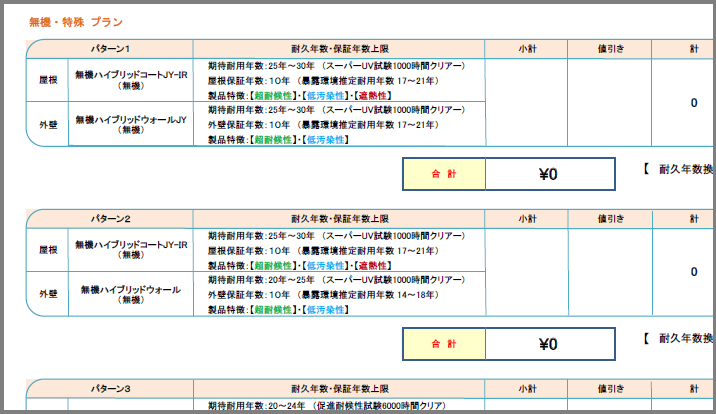Click the ¥0 total under パターン2
The image size is (716, 414).
coord(548,344)
